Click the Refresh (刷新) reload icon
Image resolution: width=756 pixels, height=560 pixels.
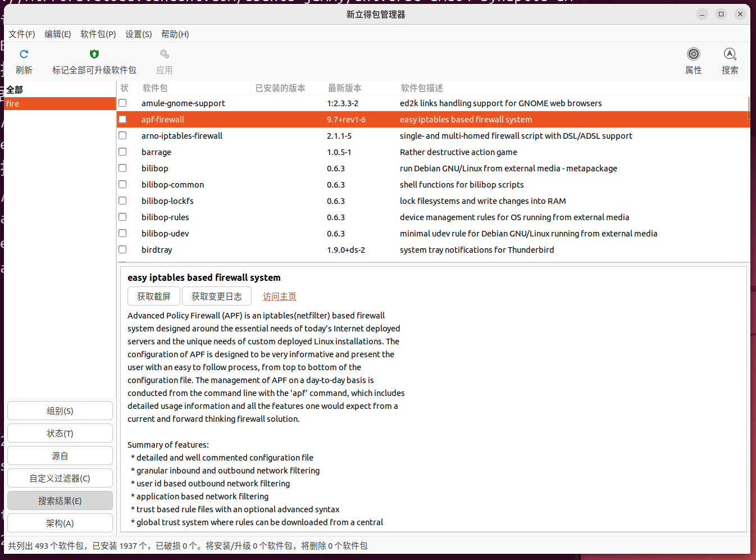click(x=24, y=54)
